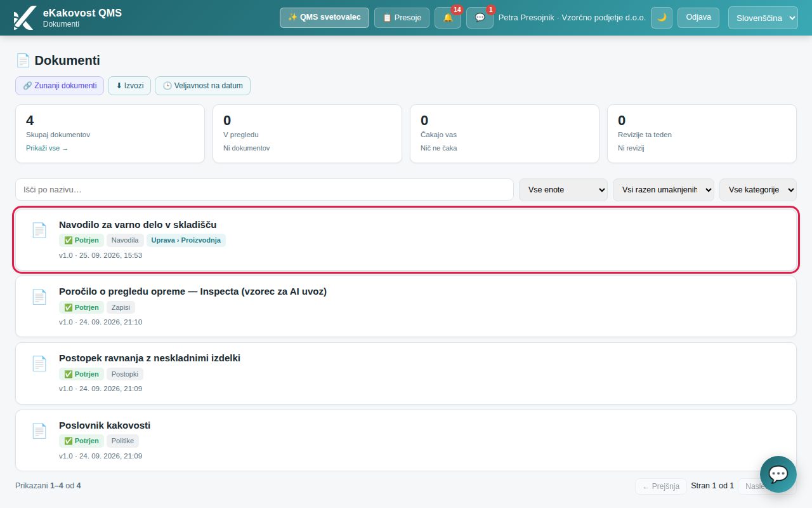Expand the Vse enote filter dropdown
The width and height of the screenshot is (812, 508).
click(x=563, y=189)
